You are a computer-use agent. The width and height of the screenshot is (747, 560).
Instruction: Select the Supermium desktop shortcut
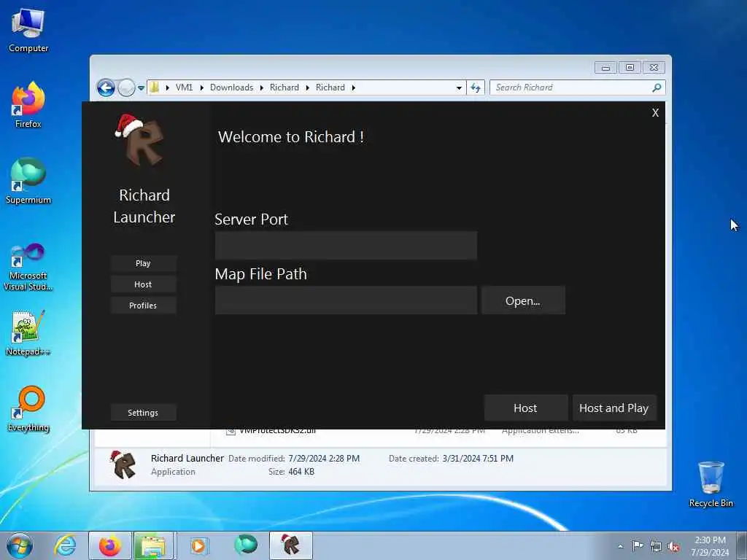coord(28,181)
